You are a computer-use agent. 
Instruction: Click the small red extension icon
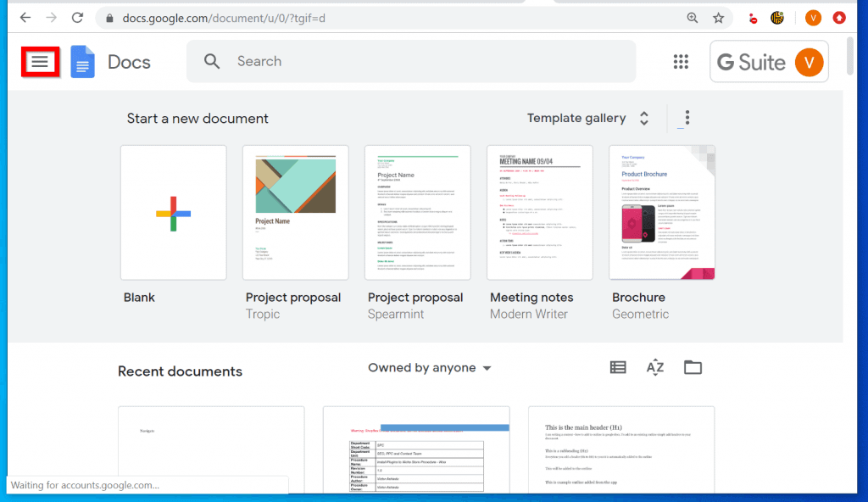pyautogui.click(x=753, y=19)
